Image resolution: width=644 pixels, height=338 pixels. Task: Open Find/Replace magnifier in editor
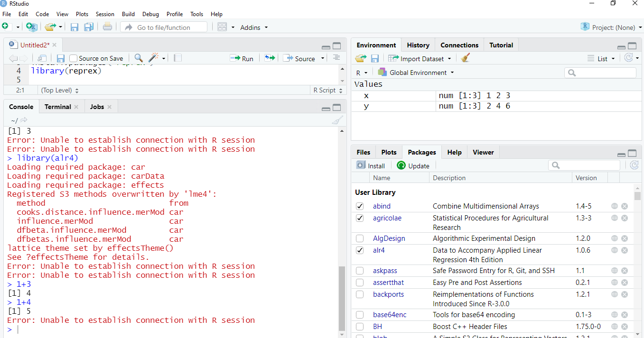point(139,58)
